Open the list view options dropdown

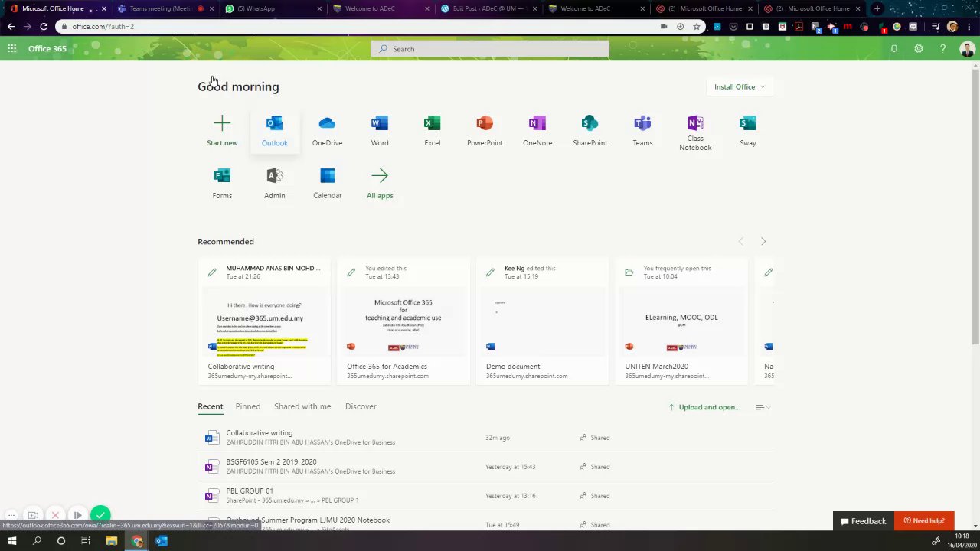(x=763, y=407)
